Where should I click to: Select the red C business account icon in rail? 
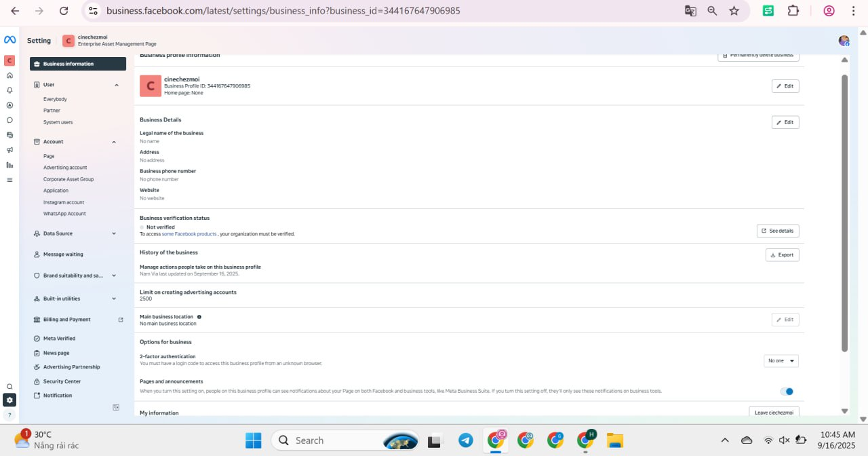point(9,60)
